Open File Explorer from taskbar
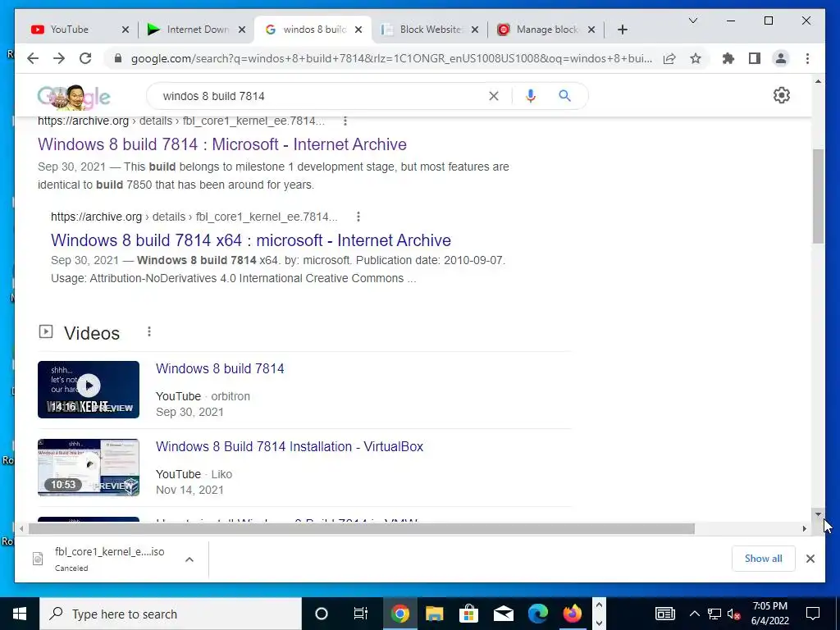The width and height of the screenshot is (840, 630). pyautogui.click(x=435, y=614)
